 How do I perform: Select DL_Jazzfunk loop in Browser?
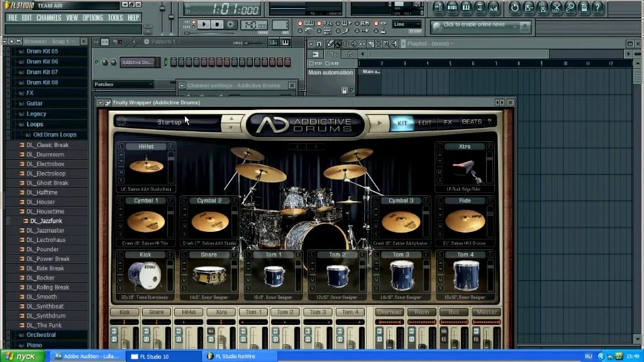click(x=46, y=221)
